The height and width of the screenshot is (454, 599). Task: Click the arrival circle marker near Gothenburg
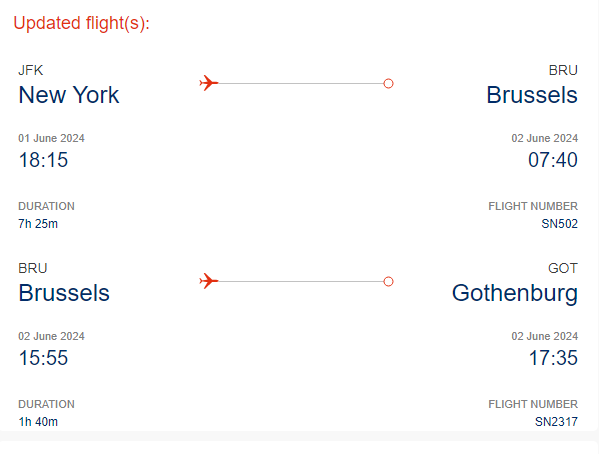(x=388, y=282)
